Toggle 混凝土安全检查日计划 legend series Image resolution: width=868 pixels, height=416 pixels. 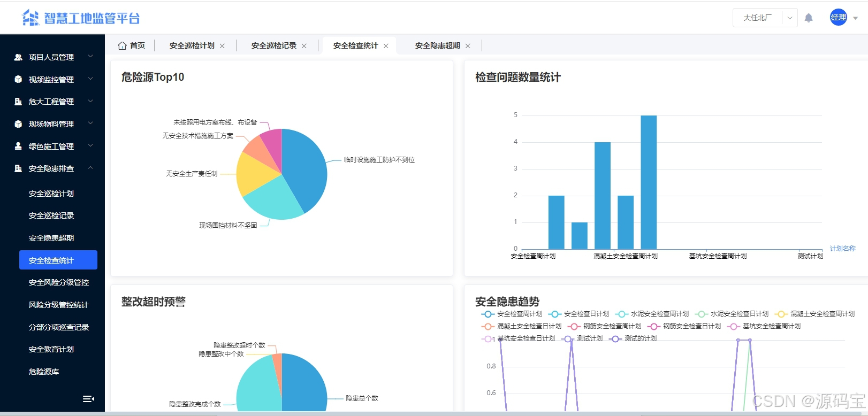tap(522, 326)
